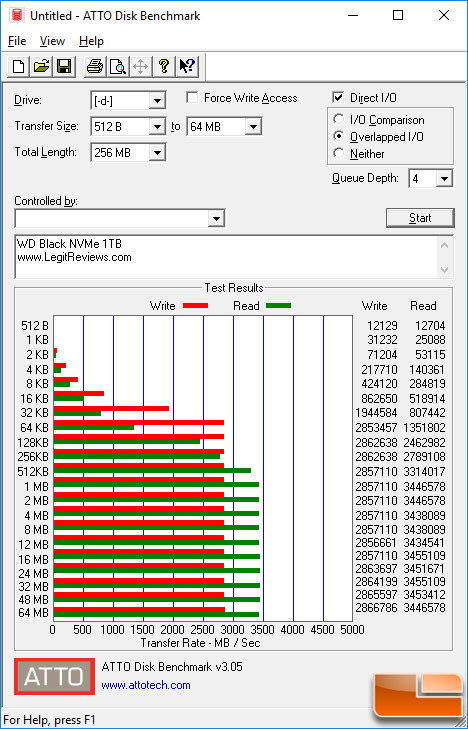Open a saved benchmark file icon
Screen dimensions: 468x729
pyautogui.click(x=41, y=66)
